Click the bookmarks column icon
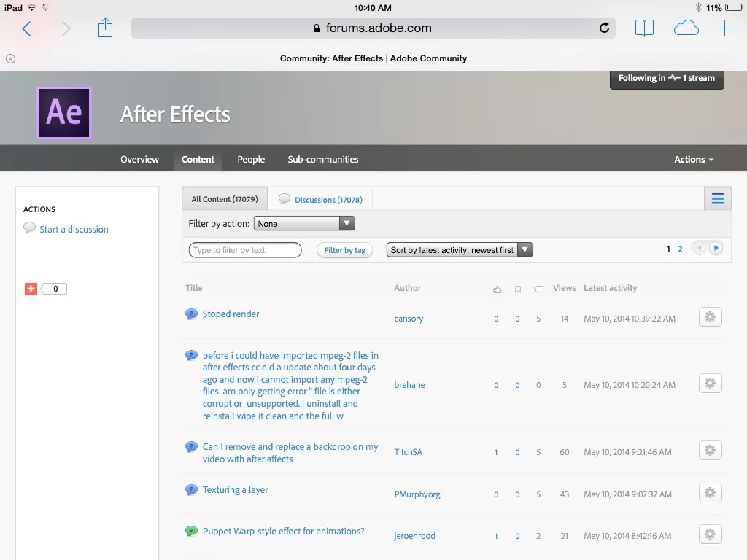 (518, 289)
